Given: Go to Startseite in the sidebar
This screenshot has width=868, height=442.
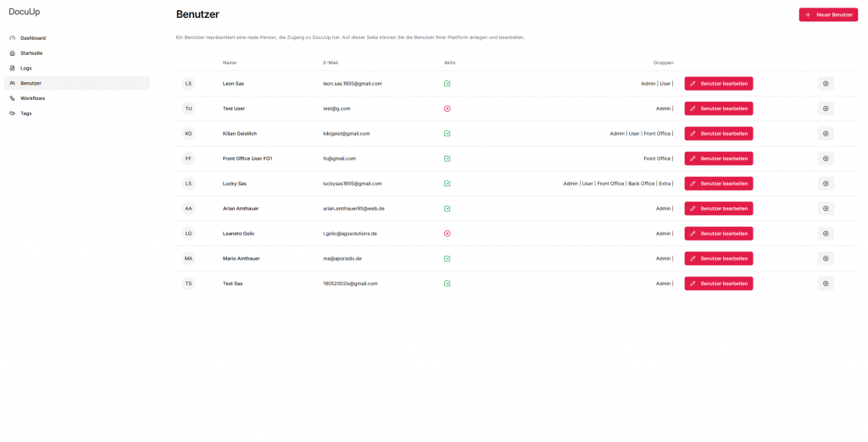Looking at the screenshot, I should (x=32, y=53).
